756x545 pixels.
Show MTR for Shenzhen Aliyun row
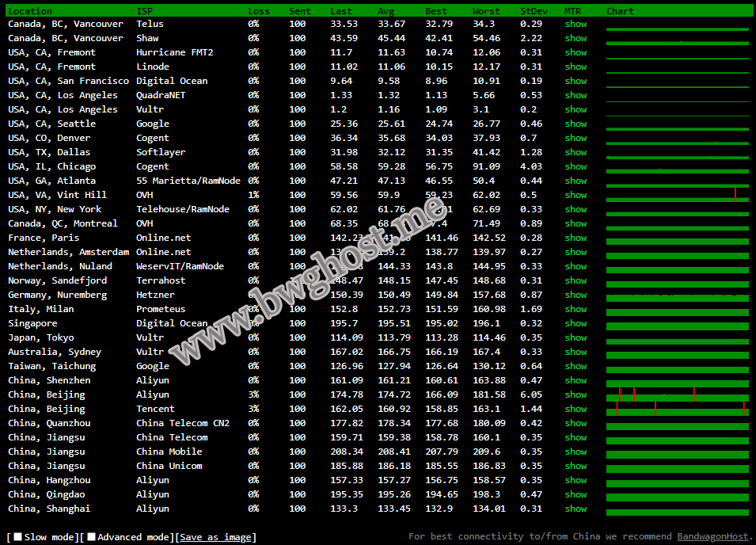(x=576, y=380)
